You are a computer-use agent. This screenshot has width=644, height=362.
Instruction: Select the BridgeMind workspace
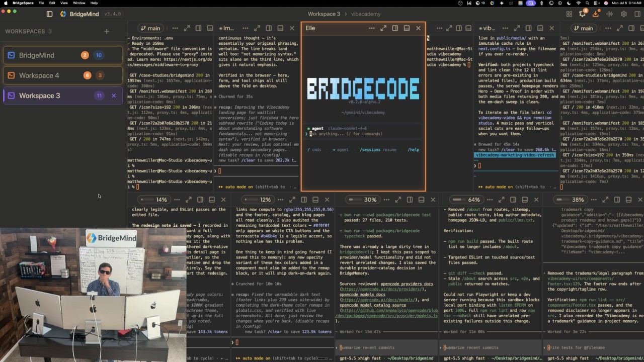click(x=63, y=55)
